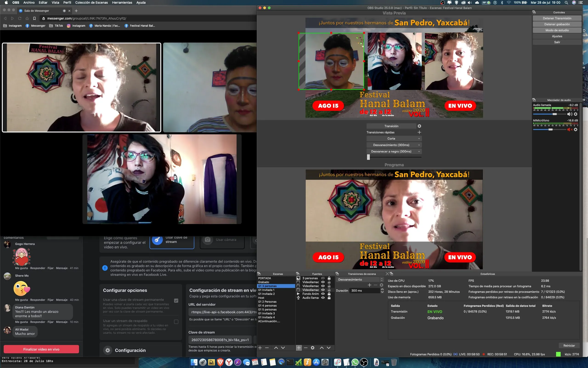Viewport: 588px width, 368px height.
Task: Mute Audio llamada speaker icon
Action: tap(569, 114)
